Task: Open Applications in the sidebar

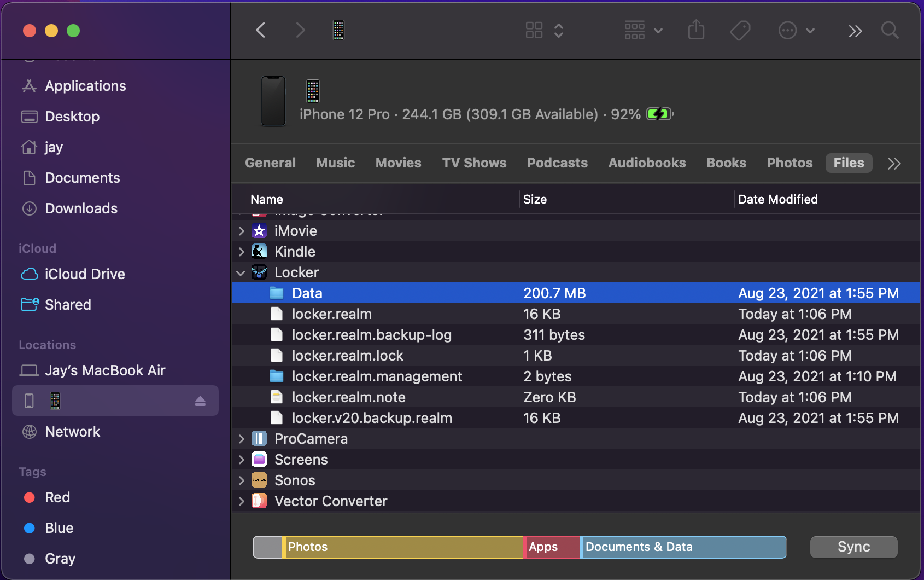Action: click(115, 86)
